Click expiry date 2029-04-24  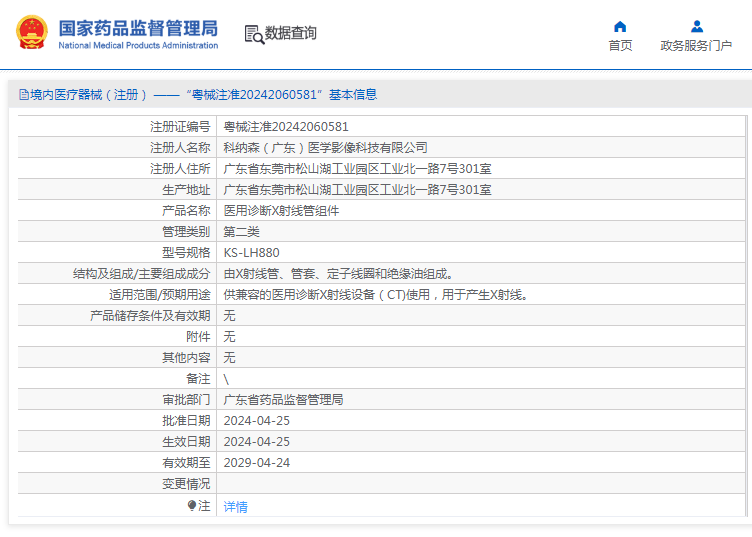point(257,463)
